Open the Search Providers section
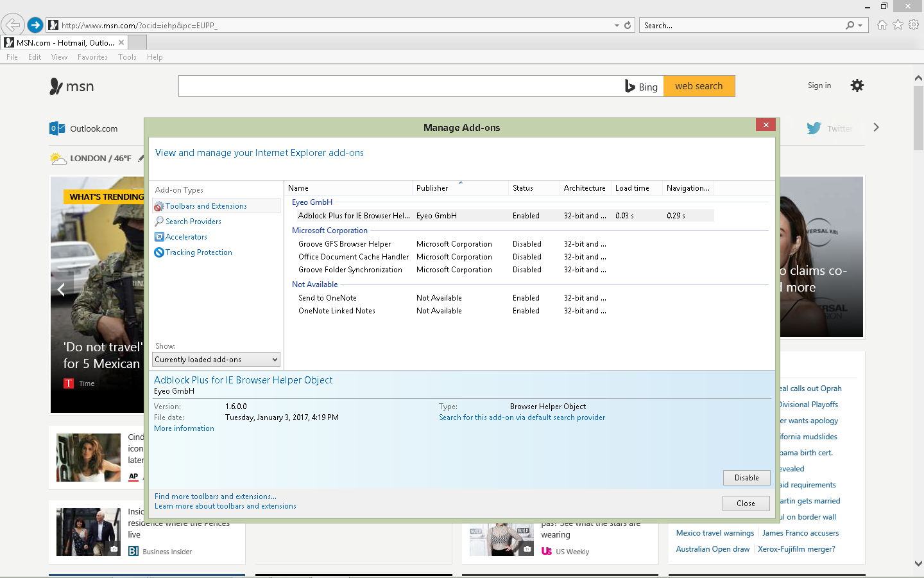 [193, 221]
